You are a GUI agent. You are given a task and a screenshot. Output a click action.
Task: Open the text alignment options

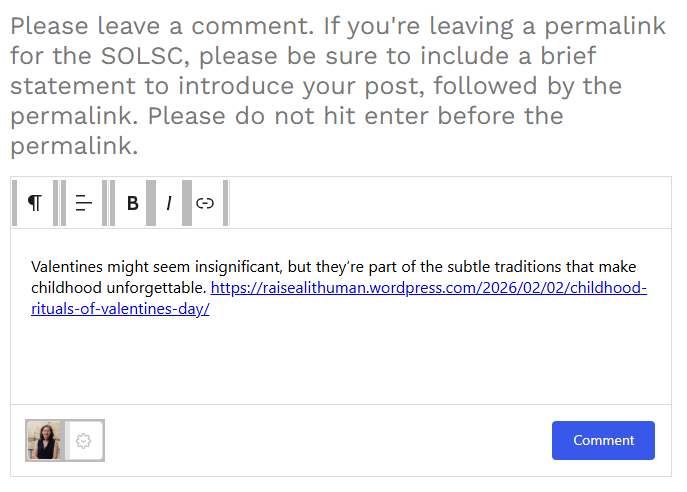coord(83,203)
